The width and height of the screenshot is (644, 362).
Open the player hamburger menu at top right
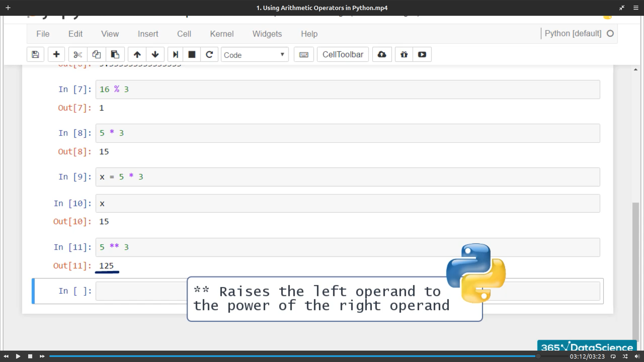click(x=636, y=8)
